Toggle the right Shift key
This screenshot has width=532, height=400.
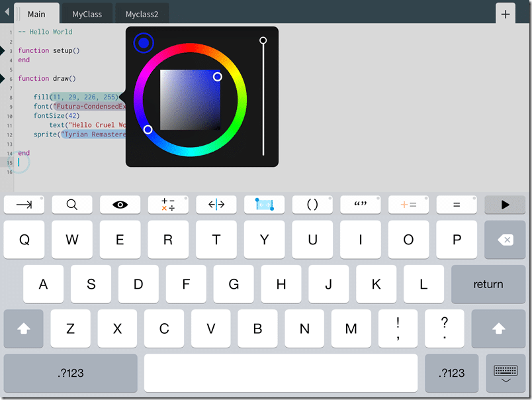pos(499,328)
